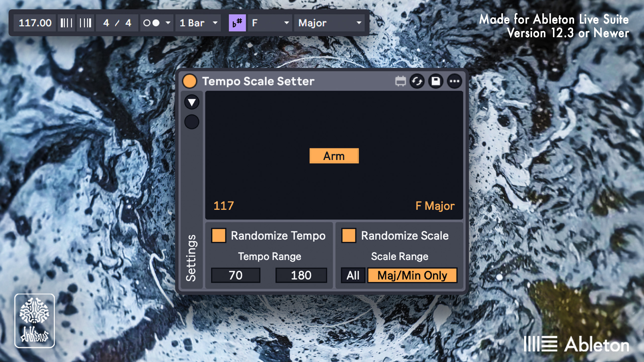Open the 1 Bar quantization dropdown

tap(198, 23)
